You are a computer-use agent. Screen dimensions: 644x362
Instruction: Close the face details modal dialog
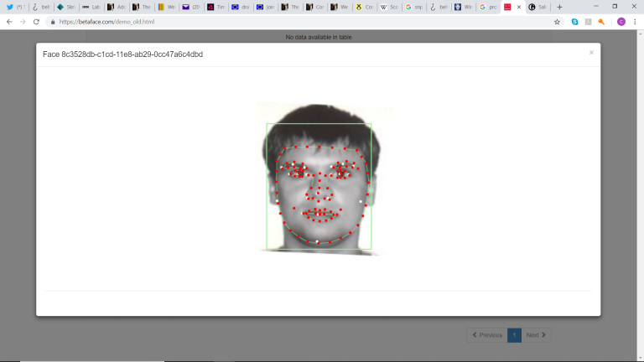[x=591, y=52]
